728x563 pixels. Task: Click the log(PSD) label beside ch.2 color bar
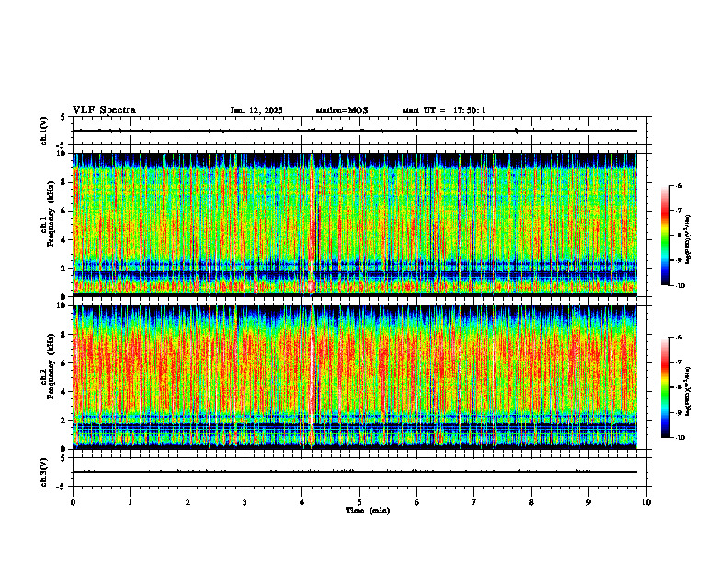(x=688, y=392)
